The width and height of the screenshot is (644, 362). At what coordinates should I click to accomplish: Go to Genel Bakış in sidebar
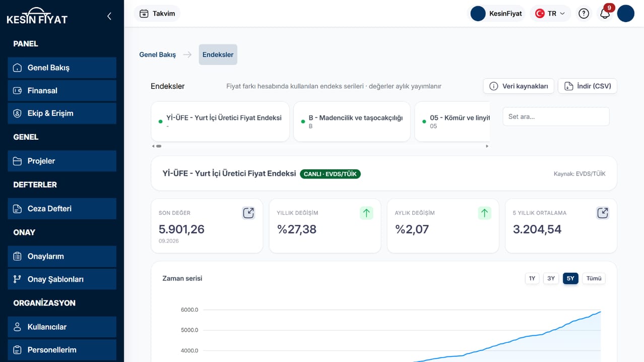[x=62, y=68]
